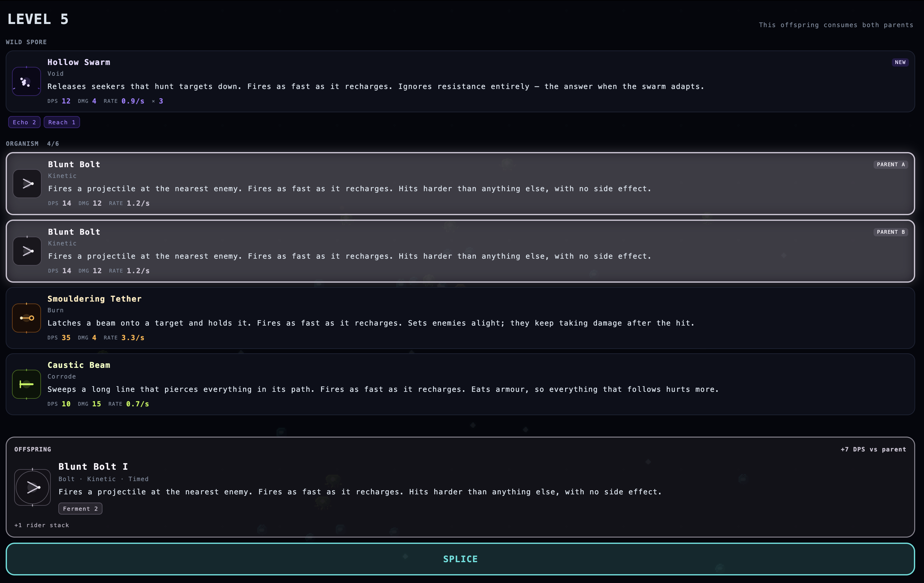Image resolution: width=924 pixels, height=583 pixels.
Task: Click Parent A's DPS 14 stat
Action: 60,203
